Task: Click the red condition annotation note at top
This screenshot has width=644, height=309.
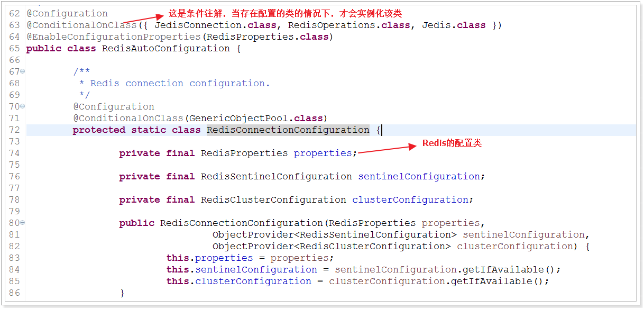Action: (286, 13)
